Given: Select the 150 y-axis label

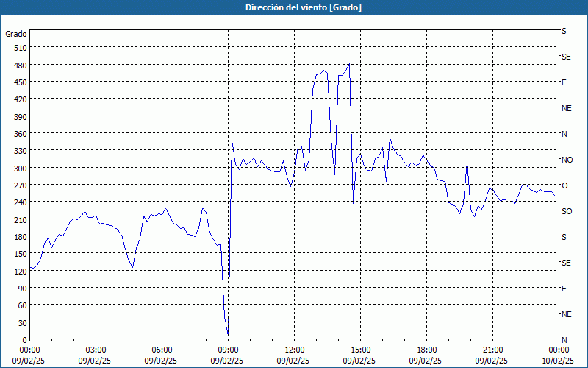Looking at the screenshot, I should [21, 254].
